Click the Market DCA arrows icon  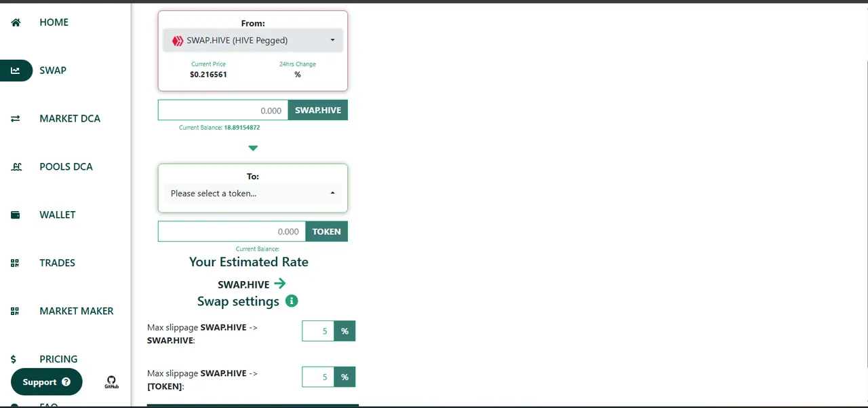pyautogui.click(x=16, y=119)
